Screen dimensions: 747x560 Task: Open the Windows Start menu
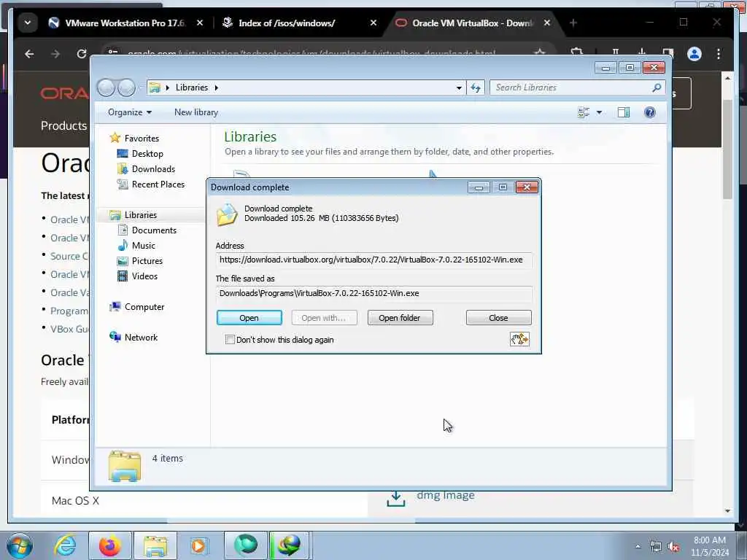[20, 545]
